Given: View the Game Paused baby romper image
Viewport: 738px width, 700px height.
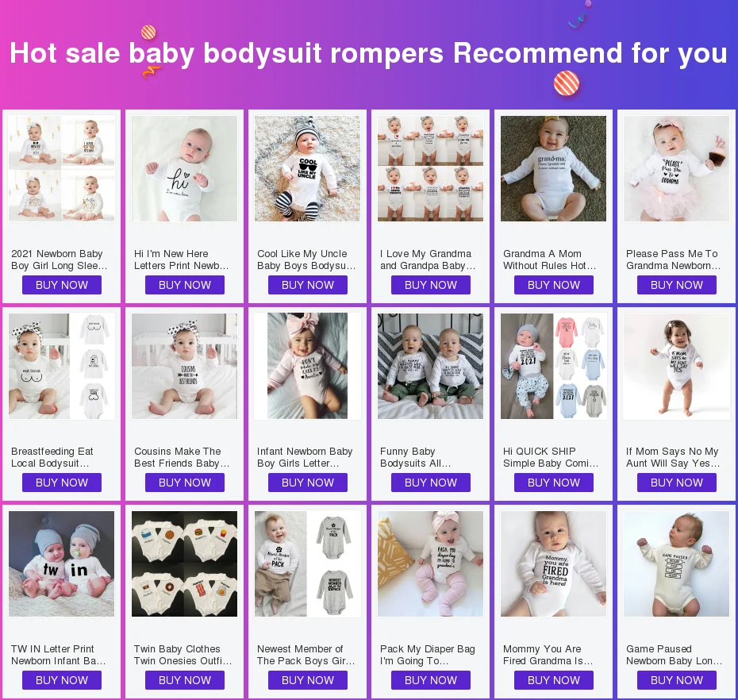Looking at the screenshot, I should [676, 564].
